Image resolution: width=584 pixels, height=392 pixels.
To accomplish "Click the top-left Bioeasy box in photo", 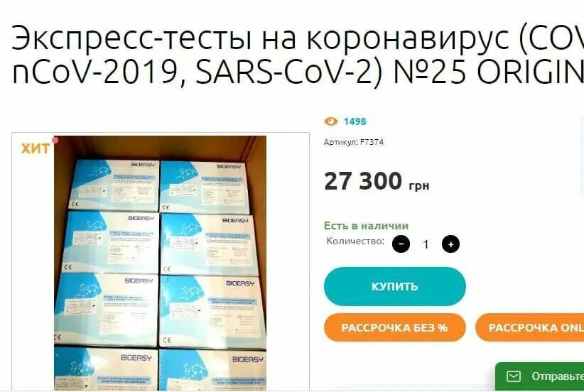I will coord(114,185).
